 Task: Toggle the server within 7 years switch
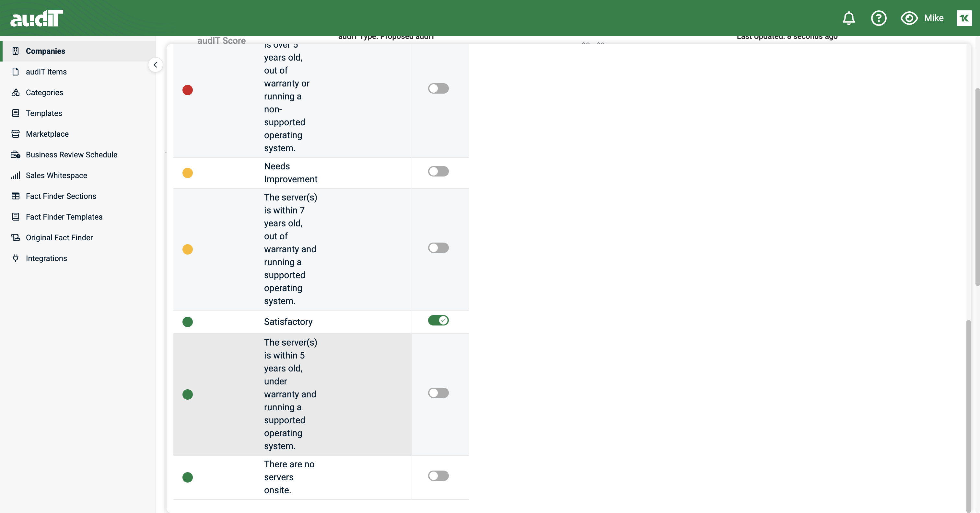(x=438, y=248)
